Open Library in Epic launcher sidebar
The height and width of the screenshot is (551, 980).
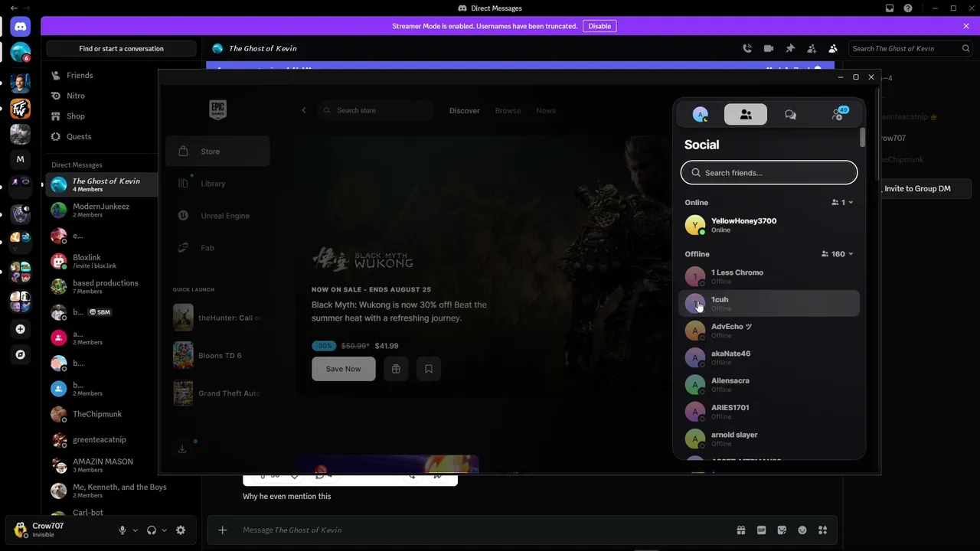tap(217, 184)
